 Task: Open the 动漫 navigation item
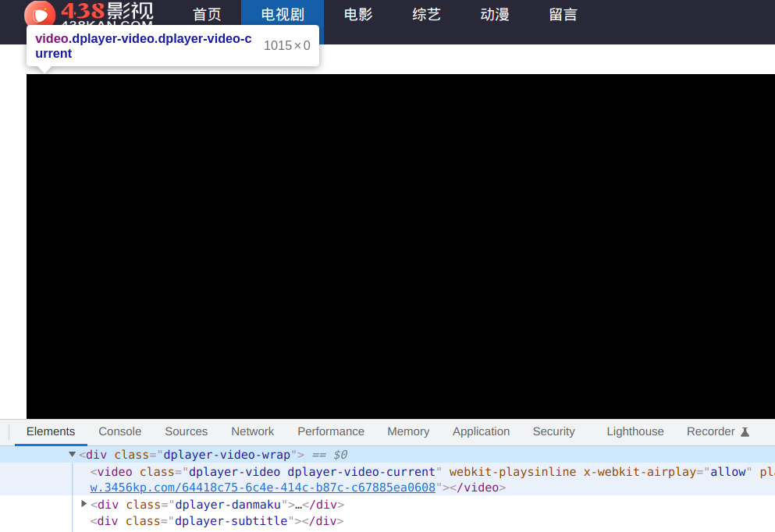click(x=494, y=14)
